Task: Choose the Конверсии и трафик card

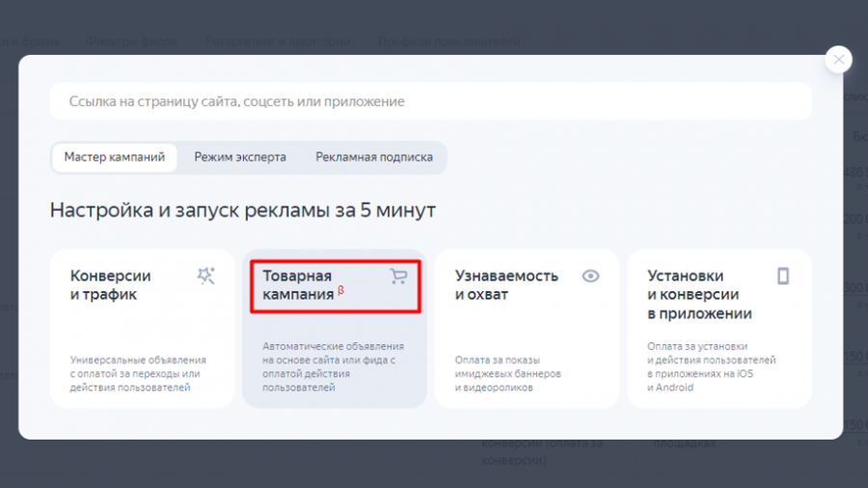Action: [143, 329]
